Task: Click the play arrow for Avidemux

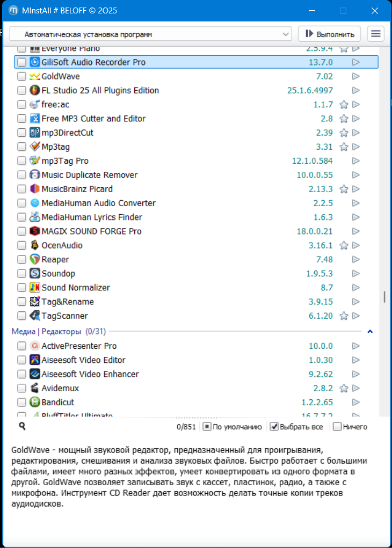Action: pyautogui.click(x=355, y=388)
